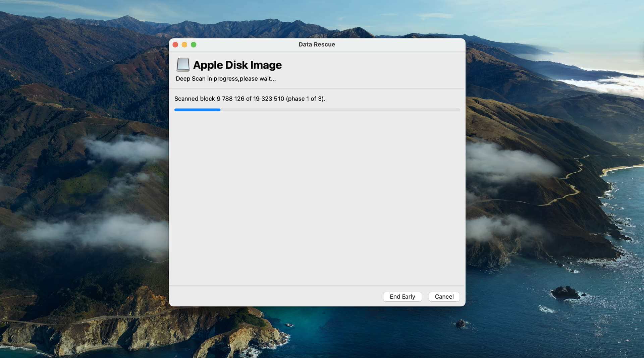
Task: Click the End Early button
Action: point(402,297)
